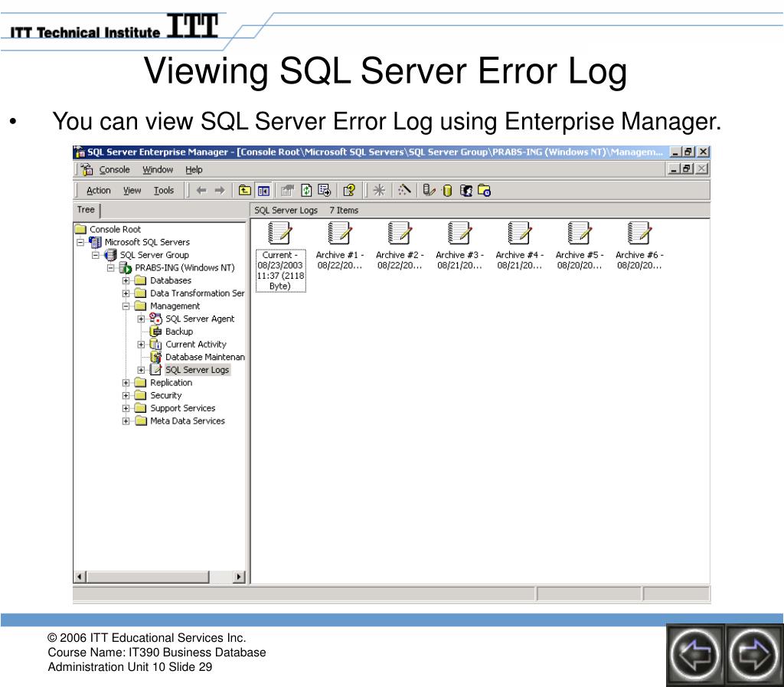Viewport: 784px width, 687px height.
Task: Click the Export List toolbar icon
Action: tap(325, 191)
